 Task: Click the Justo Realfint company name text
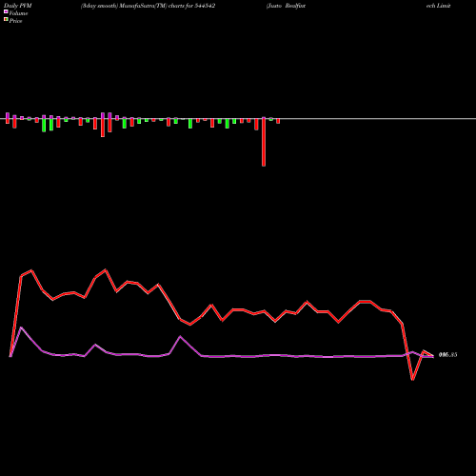pyautogui.click(x=286, y=6)
